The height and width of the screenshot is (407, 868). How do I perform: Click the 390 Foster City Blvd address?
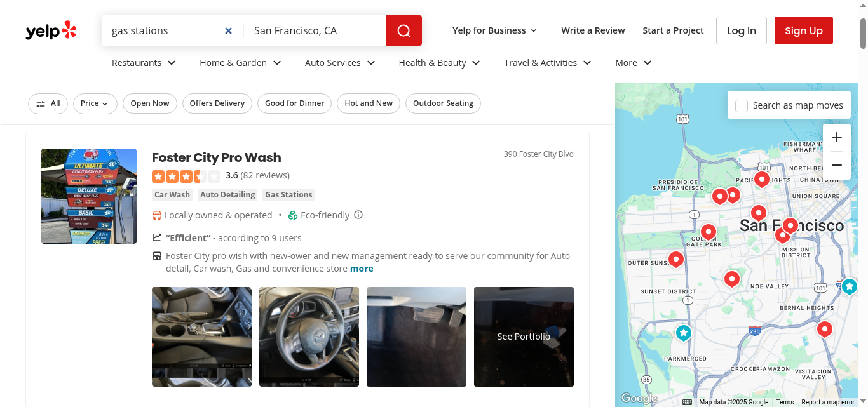coord(539,154)
